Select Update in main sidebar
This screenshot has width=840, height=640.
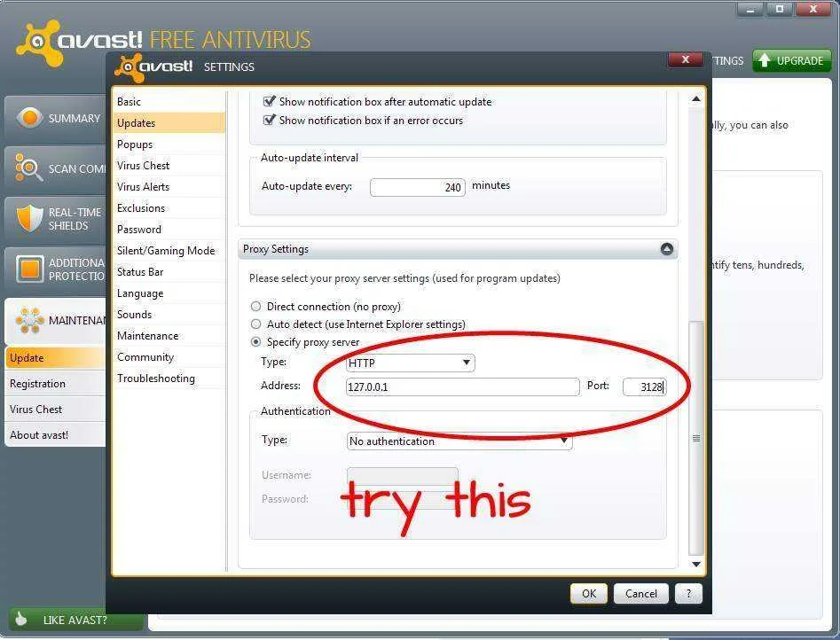click(x=55, y=358)
